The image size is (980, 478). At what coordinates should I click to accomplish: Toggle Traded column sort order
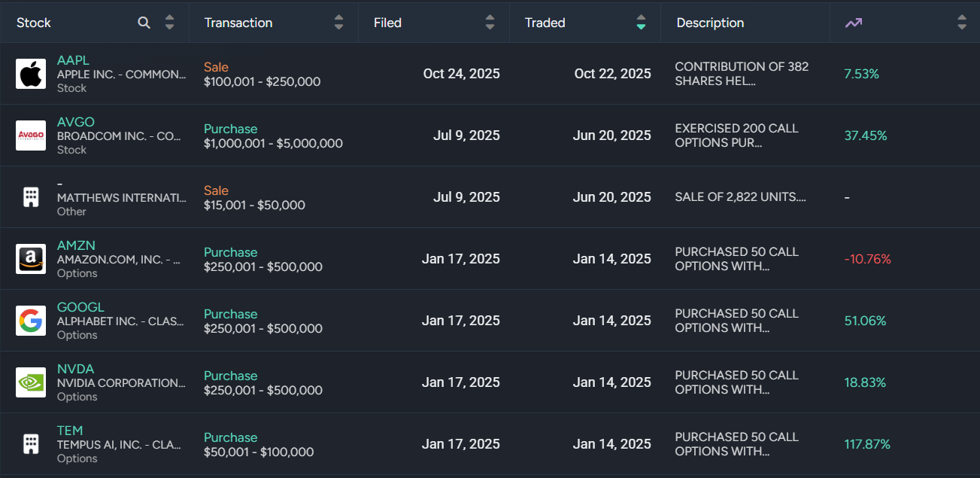[641, 23]
